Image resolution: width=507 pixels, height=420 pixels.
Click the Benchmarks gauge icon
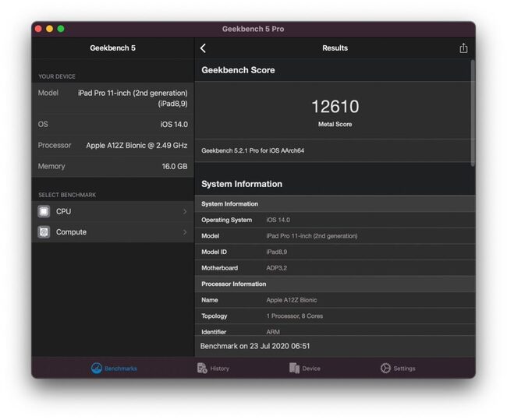[x=97, y=368]
